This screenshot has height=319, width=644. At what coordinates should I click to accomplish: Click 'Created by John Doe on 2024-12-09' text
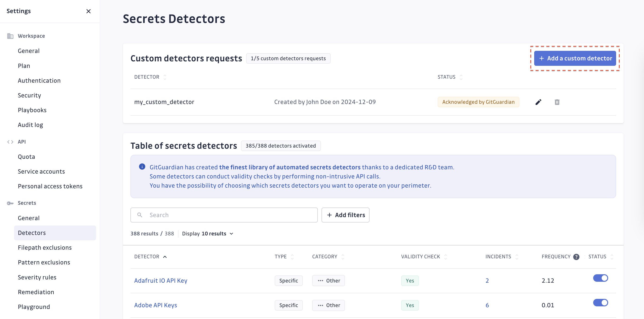tap(325, 102)
